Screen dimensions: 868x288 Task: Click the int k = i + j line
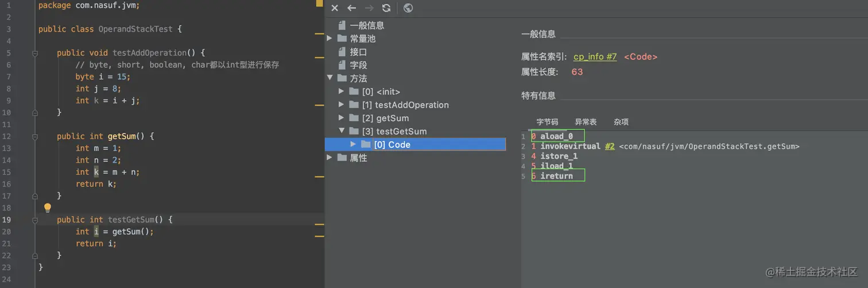(107, 101)
